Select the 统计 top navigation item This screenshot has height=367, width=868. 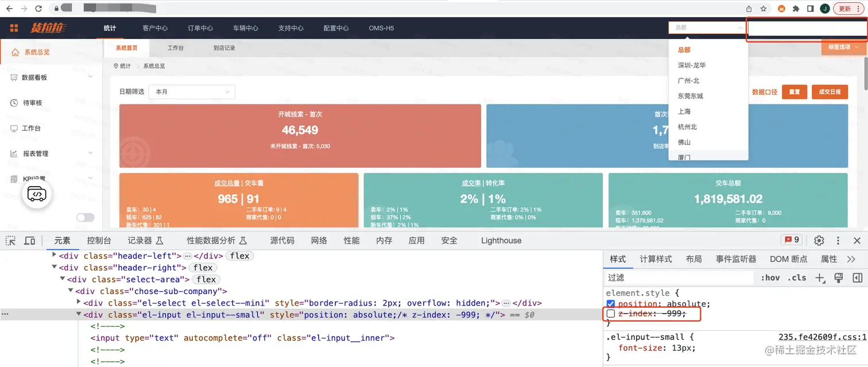110,28
